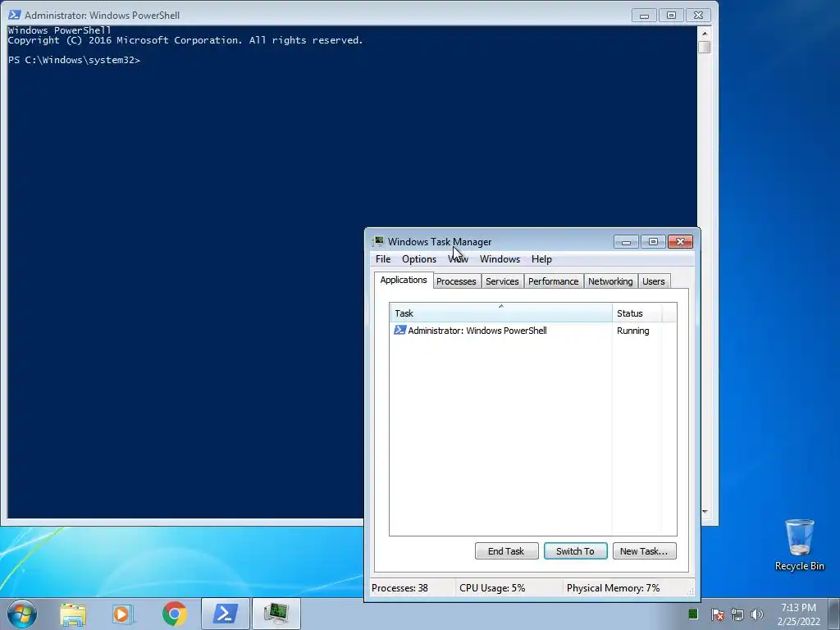Open the Recycle Bin desktop icon
Viewport: 840px width, 630px height.
tap(799, 545)
